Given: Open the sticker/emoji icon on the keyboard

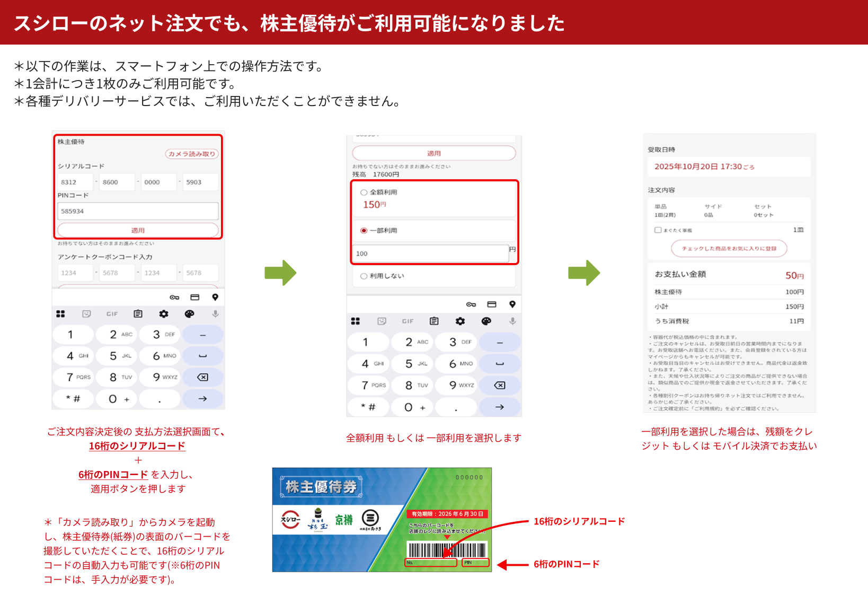Looking at the screenshot, I should [x=86, y=314].
